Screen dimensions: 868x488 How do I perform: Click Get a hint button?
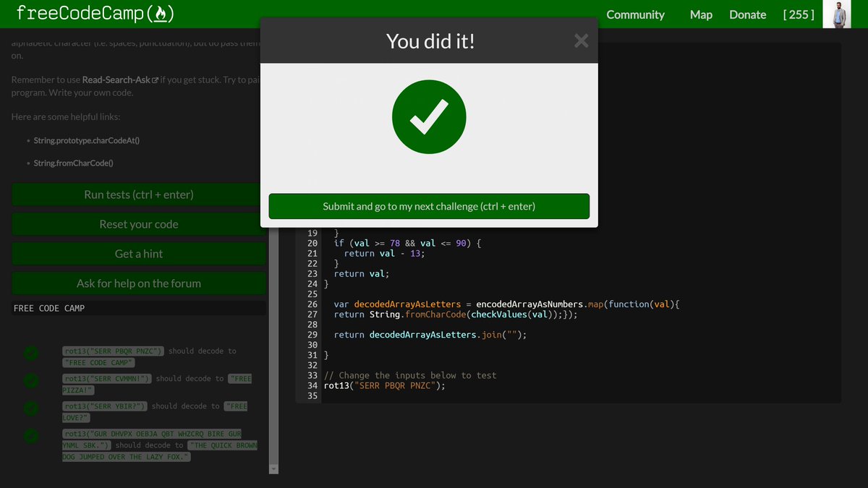tap(139, 254)
